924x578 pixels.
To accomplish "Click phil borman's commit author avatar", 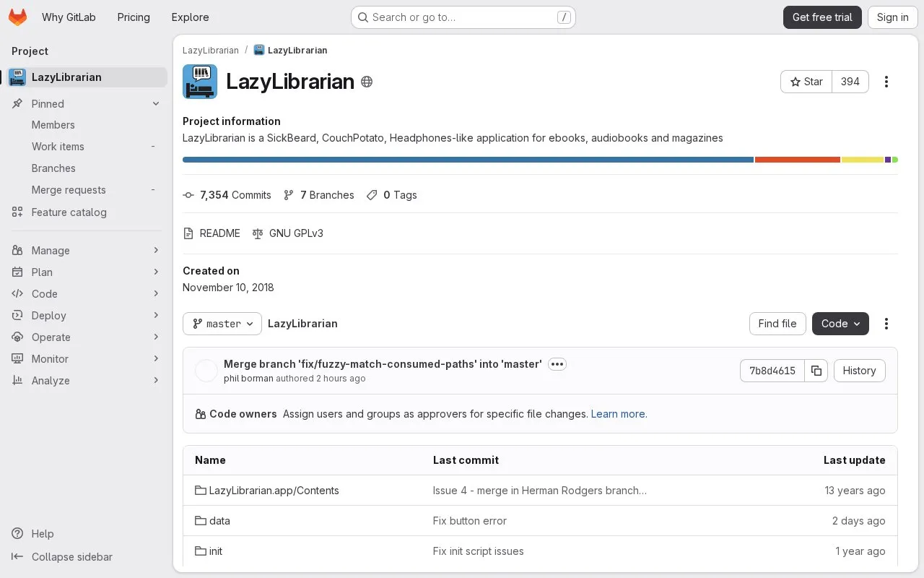I will coord(206,371).
